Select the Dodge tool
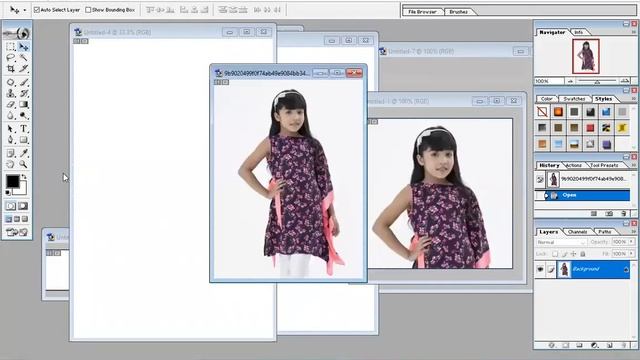This screenshot has height=360, width=640. point(24,116)
